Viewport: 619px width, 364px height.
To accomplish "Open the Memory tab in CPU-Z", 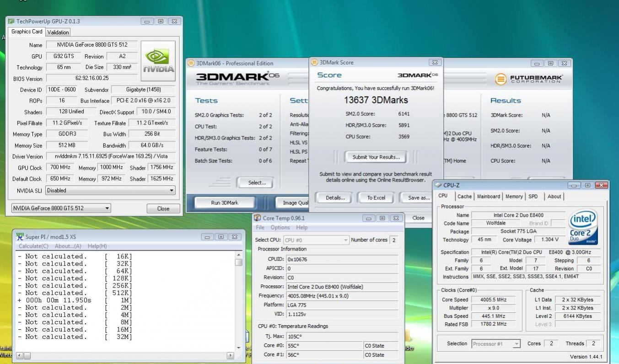I will click(514, 196).
